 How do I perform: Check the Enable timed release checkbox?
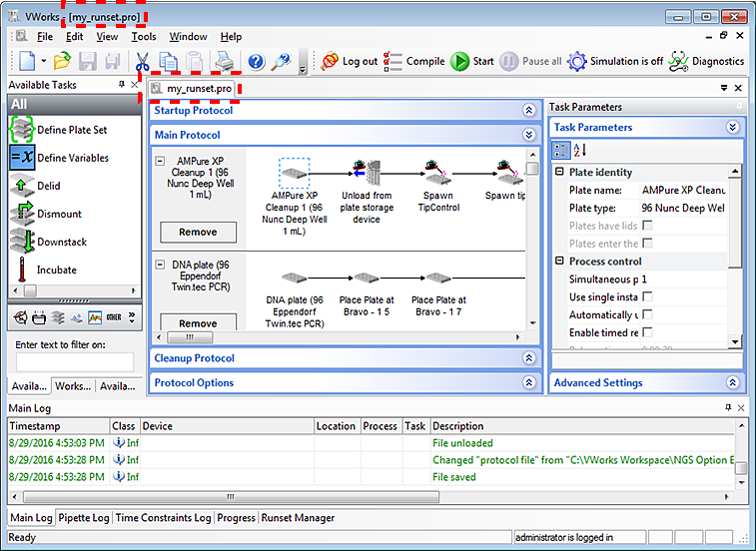pos(647,332)
